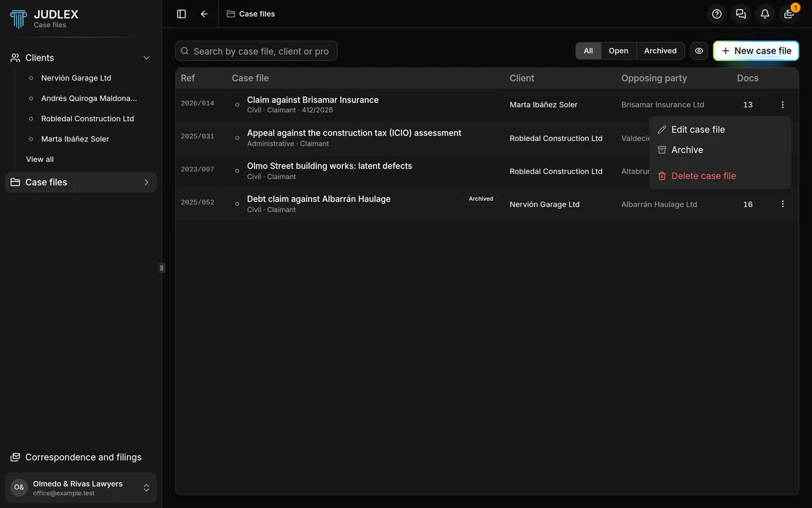This screenshot has height=508, width=812.
Task: Open the help question mark icon
Action: (717, 14)
